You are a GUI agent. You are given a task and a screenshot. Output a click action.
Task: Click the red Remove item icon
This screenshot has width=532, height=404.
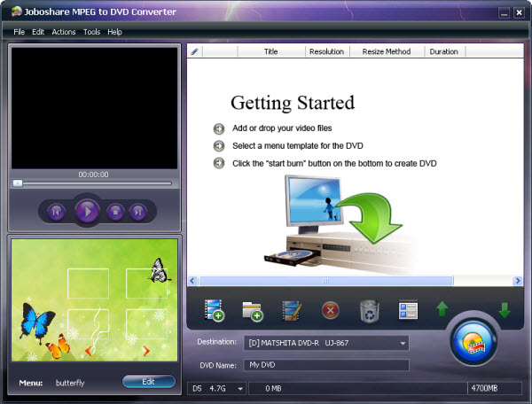click(x=330, y=310)
